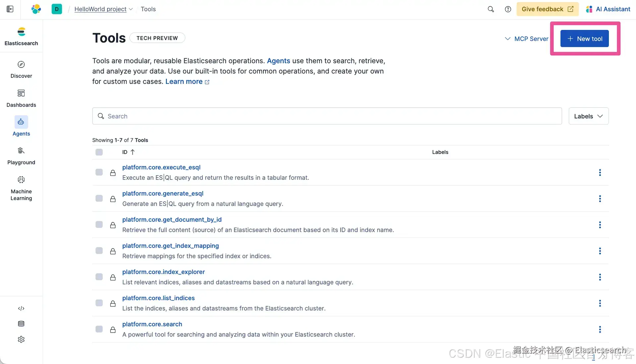Check the select-all tools checkbox

[x=99, y=152]
